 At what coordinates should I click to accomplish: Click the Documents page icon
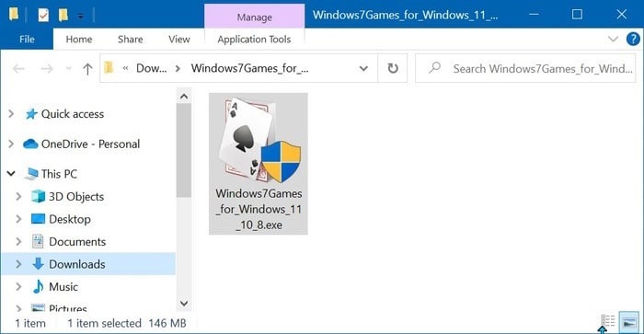click(38, 242)
